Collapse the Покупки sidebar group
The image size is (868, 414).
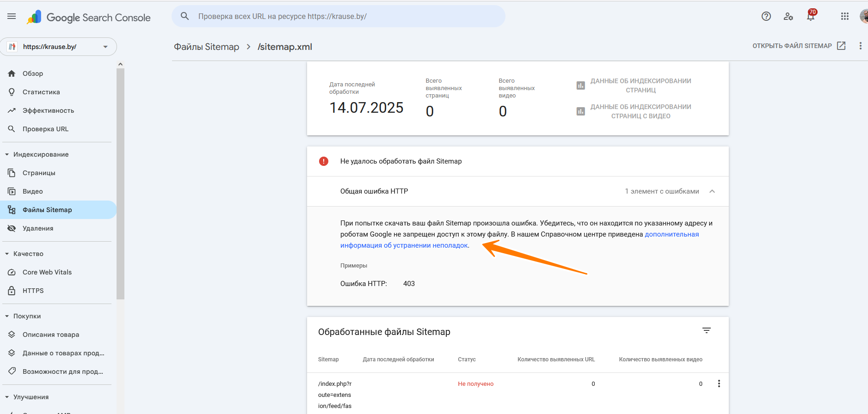(7, 316)
